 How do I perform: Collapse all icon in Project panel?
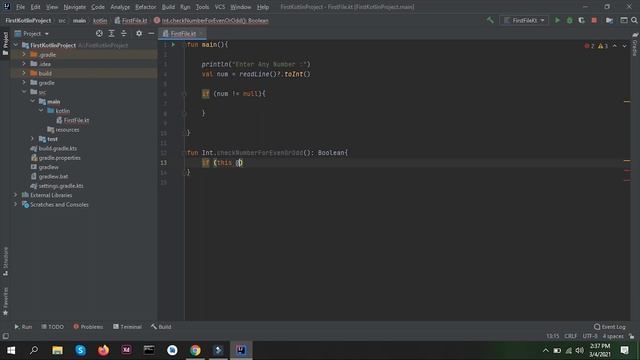[x=124, y=33]
